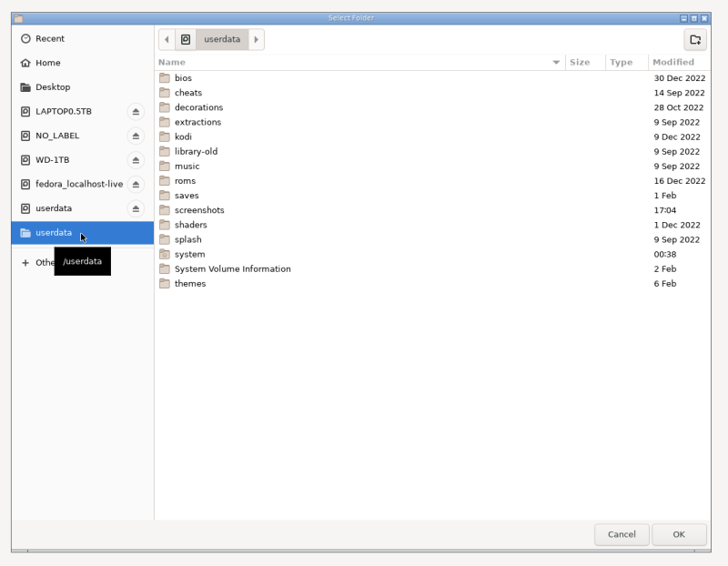Select the kodi folder
728x566 pixels.
tap(431, 137)
